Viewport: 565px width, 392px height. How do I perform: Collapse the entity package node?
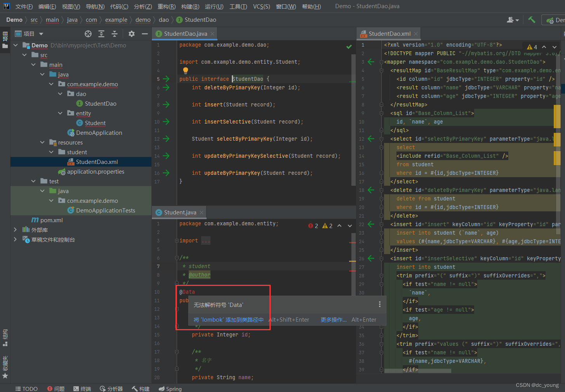60,113
